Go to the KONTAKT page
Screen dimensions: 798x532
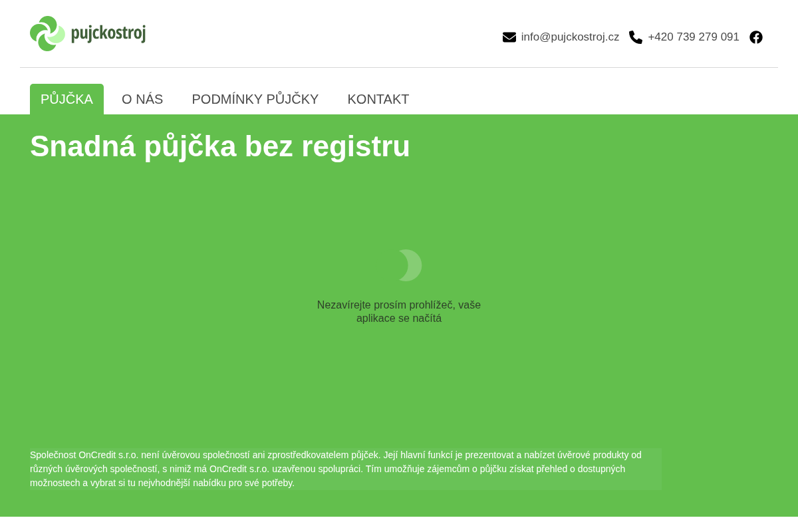[378, 99]
